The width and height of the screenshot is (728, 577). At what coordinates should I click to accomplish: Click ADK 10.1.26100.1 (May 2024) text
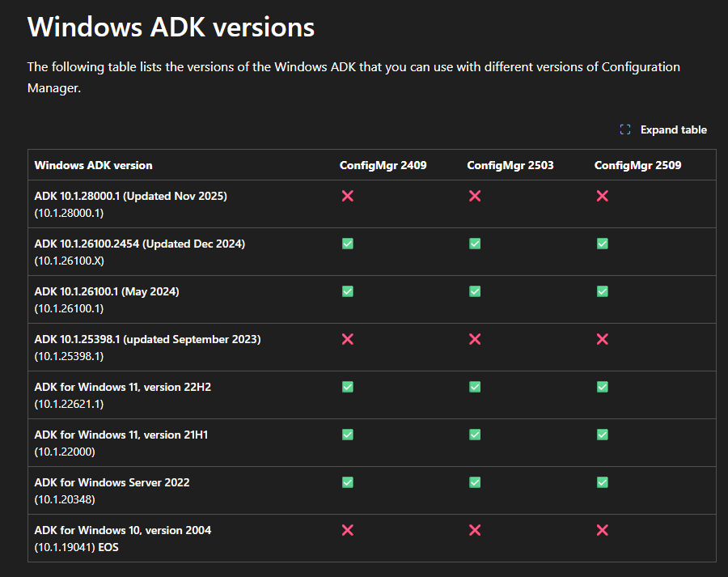coord(107,292)
